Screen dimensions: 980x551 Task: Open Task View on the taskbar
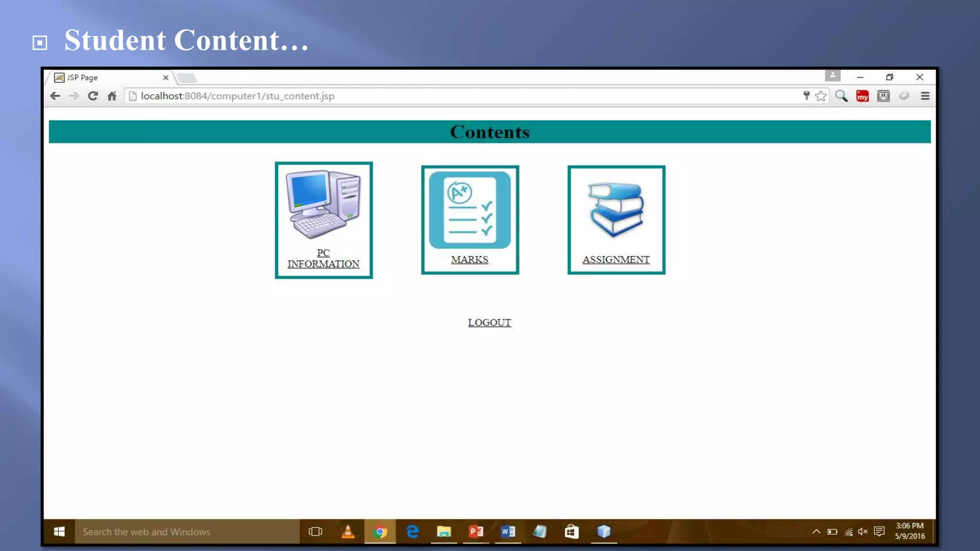[316, 532]
